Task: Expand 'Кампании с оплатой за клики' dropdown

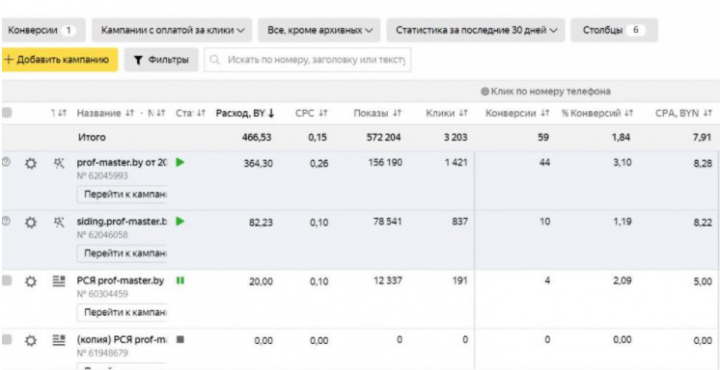Action: pos(172,30)
